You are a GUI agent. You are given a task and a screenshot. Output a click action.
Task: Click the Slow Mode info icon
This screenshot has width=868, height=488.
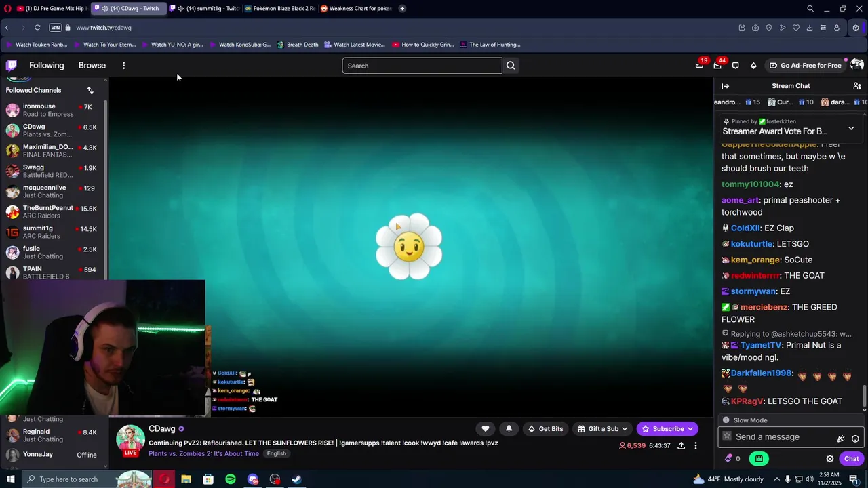[x=726, y=420]
